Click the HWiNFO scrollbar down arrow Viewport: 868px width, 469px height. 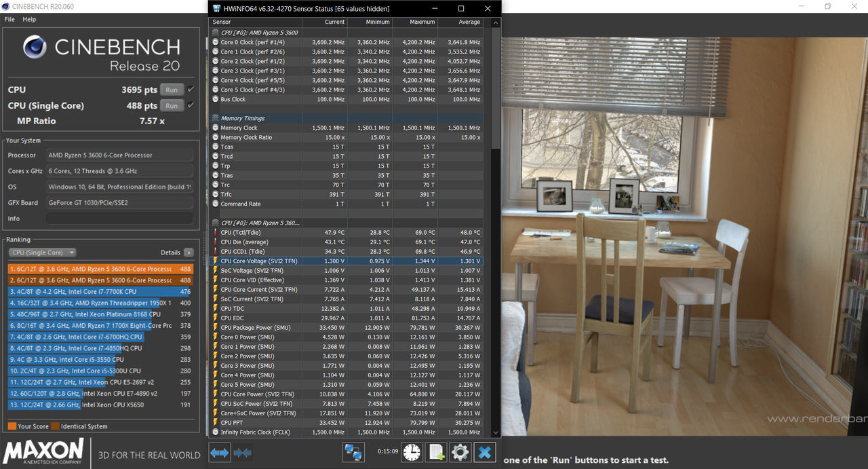click(497, 432)
